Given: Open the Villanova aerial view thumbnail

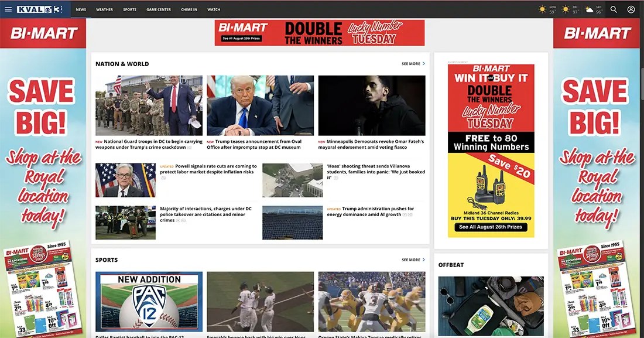Looking at the screenshot, I should (292, 180).
